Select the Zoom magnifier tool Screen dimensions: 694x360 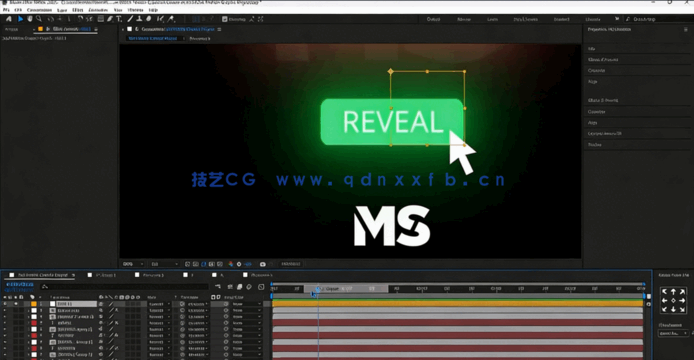[39, 19]
